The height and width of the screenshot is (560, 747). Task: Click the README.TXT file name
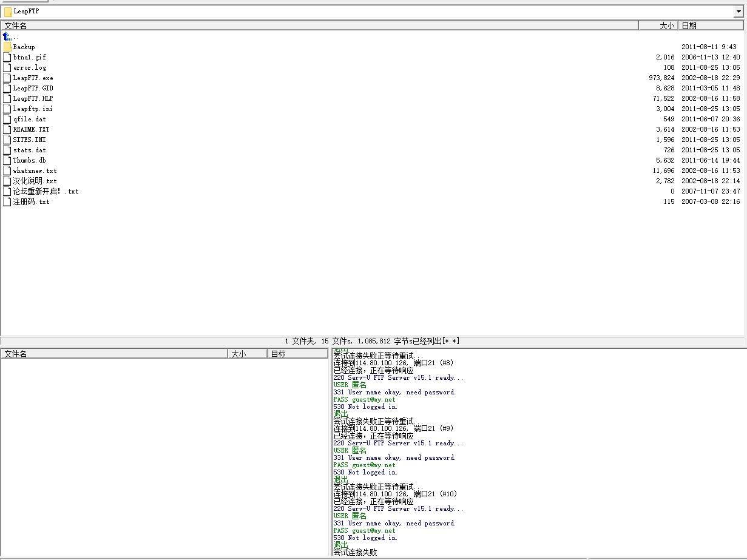point(31,129)
